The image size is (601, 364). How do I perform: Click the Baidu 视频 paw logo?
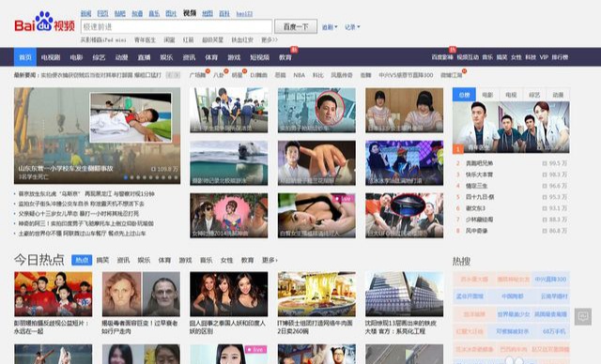44,22
